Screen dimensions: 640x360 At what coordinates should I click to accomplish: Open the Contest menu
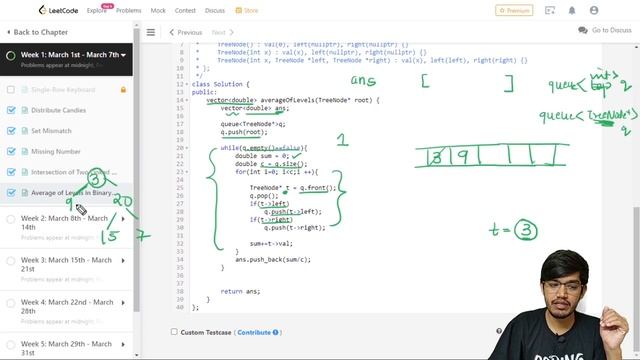pos(185,11)
